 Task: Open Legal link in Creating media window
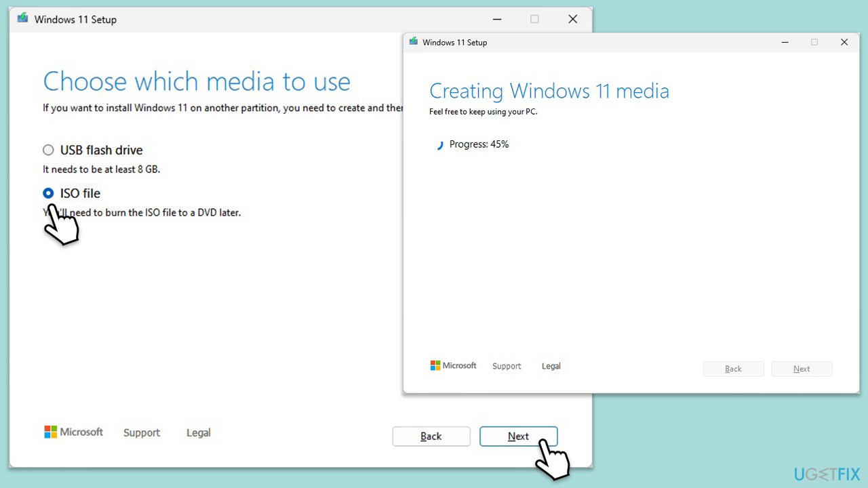551,366
